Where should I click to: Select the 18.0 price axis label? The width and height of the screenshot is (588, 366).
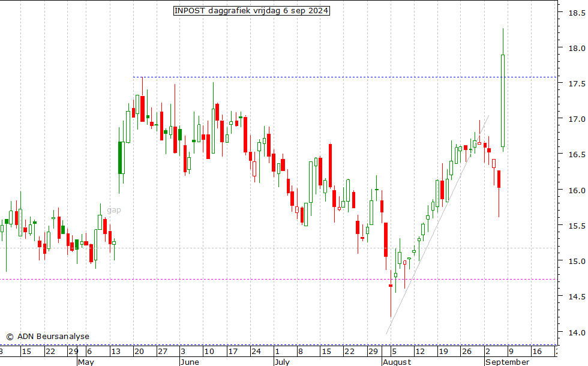[x=577, y=48]
